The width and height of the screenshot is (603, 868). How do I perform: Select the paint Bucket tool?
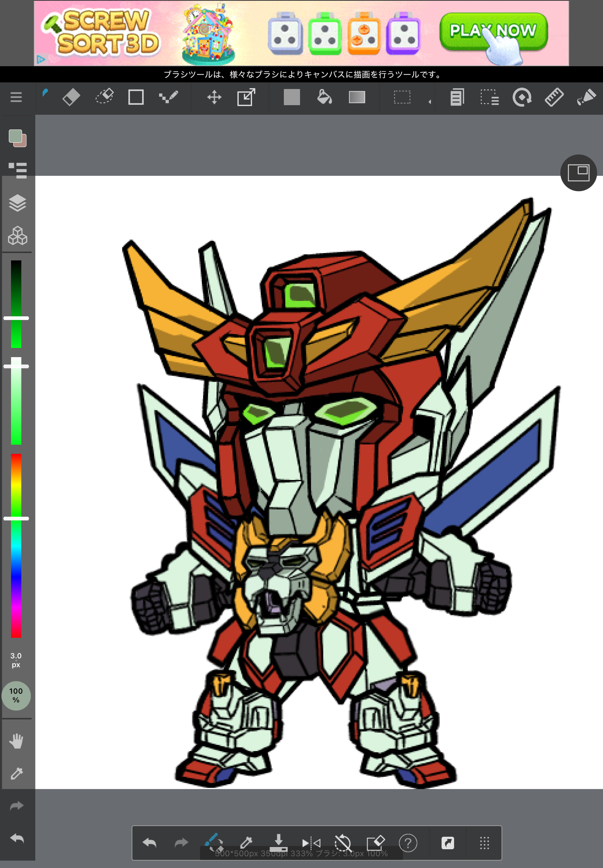(324, 97)
